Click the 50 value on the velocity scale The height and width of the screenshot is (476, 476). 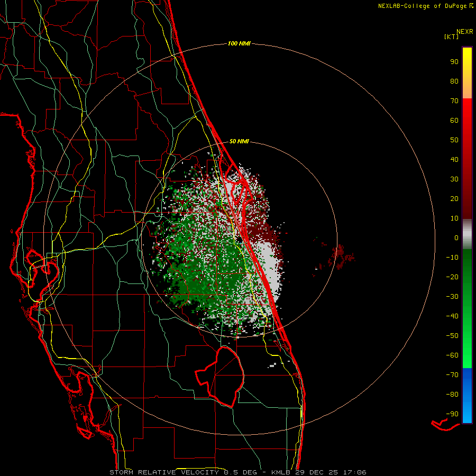454,140
